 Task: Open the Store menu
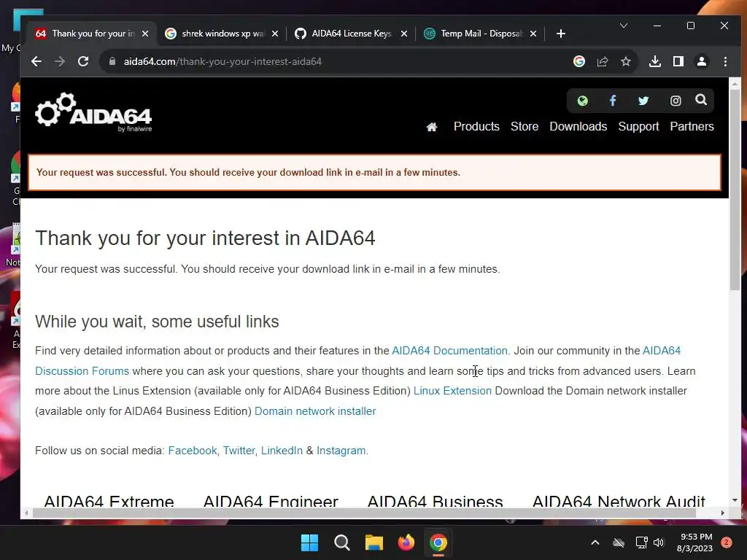(525, 126)
